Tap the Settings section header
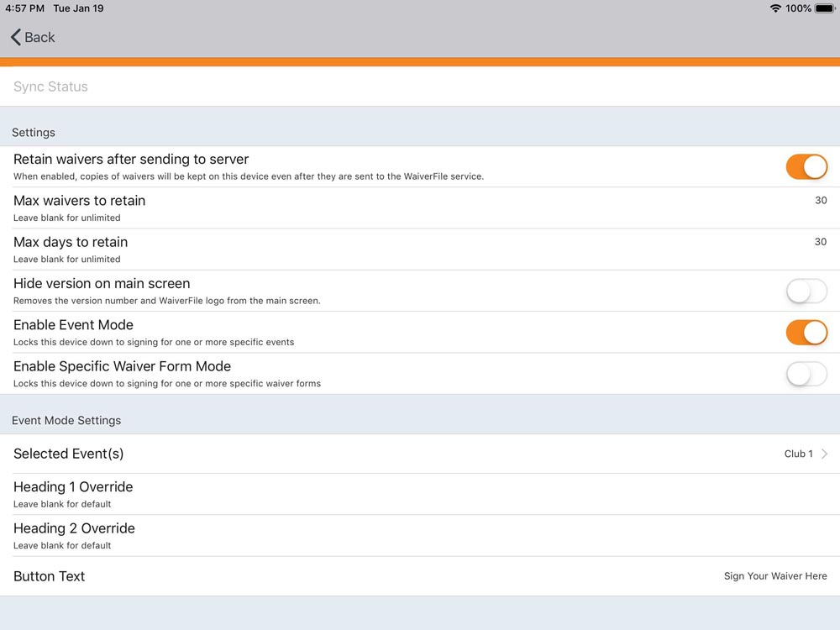 [34, 132]
